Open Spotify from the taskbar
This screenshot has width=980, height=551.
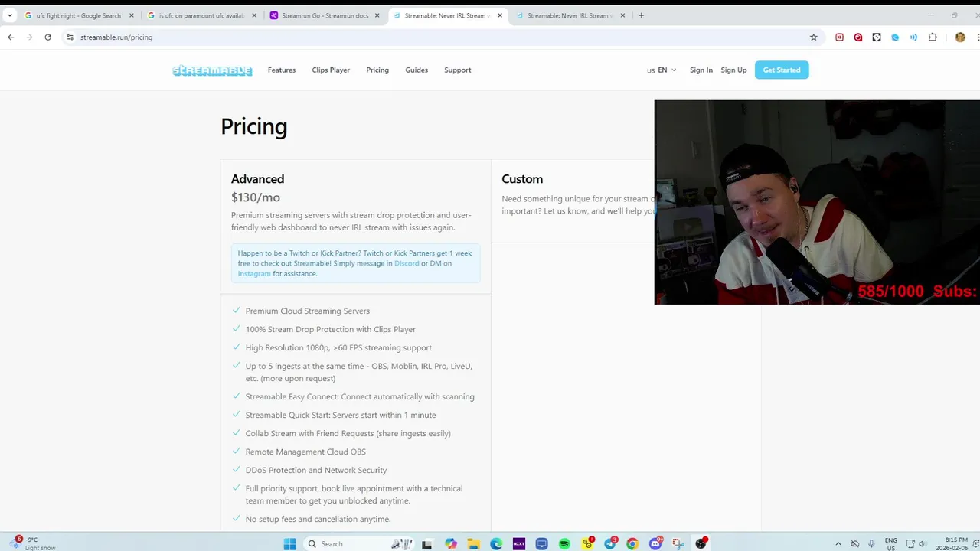coord(564,543)
